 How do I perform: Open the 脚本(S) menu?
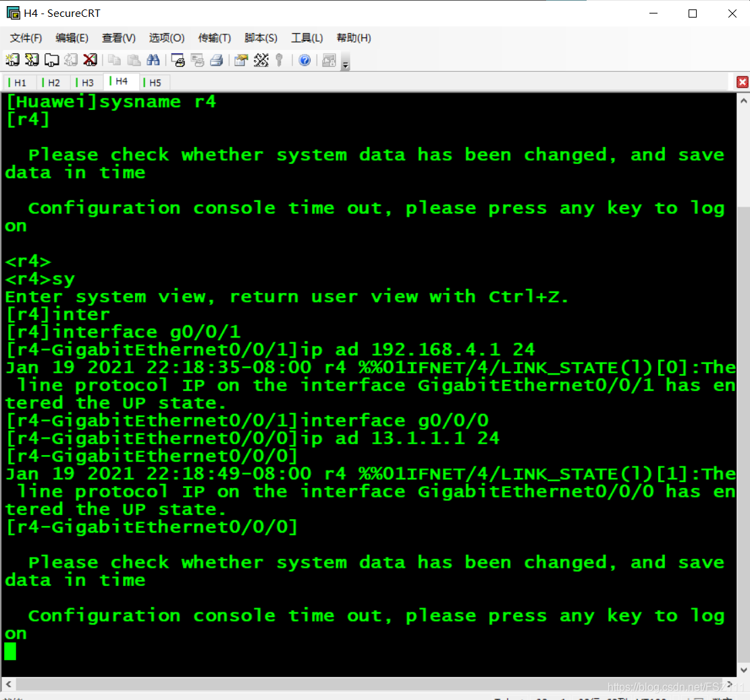(x=261, y=38)
